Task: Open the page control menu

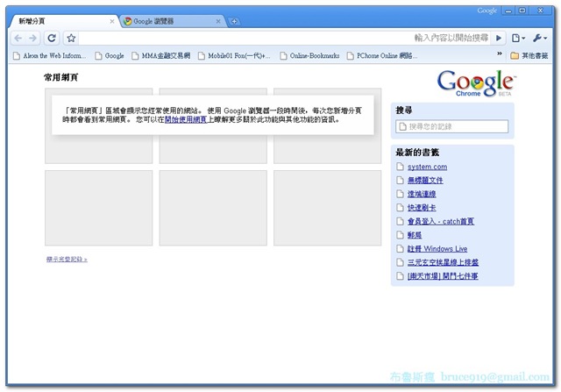Action: pyautogui.click(x=518, y=38)
